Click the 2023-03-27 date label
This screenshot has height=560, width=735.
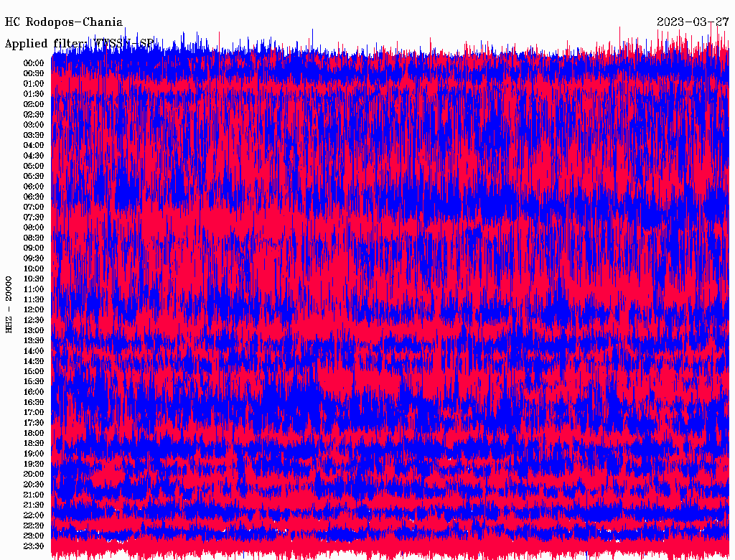click(x=693, y=22)
